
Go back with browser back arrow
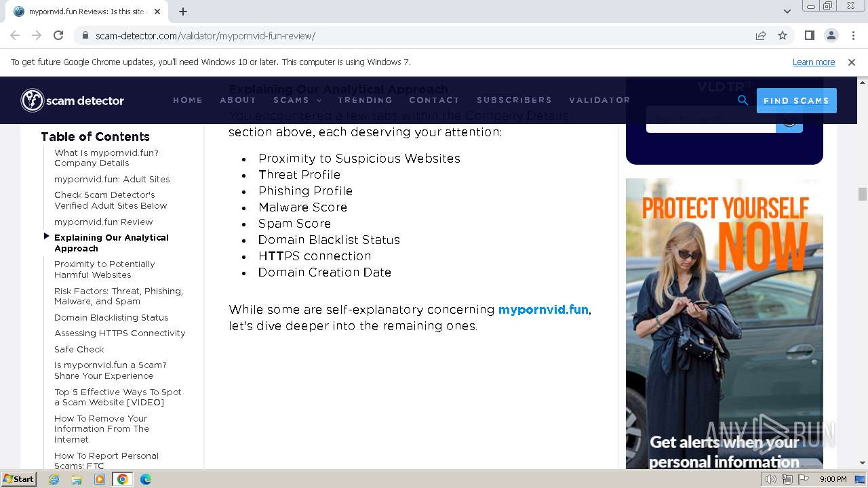[15, 35]
